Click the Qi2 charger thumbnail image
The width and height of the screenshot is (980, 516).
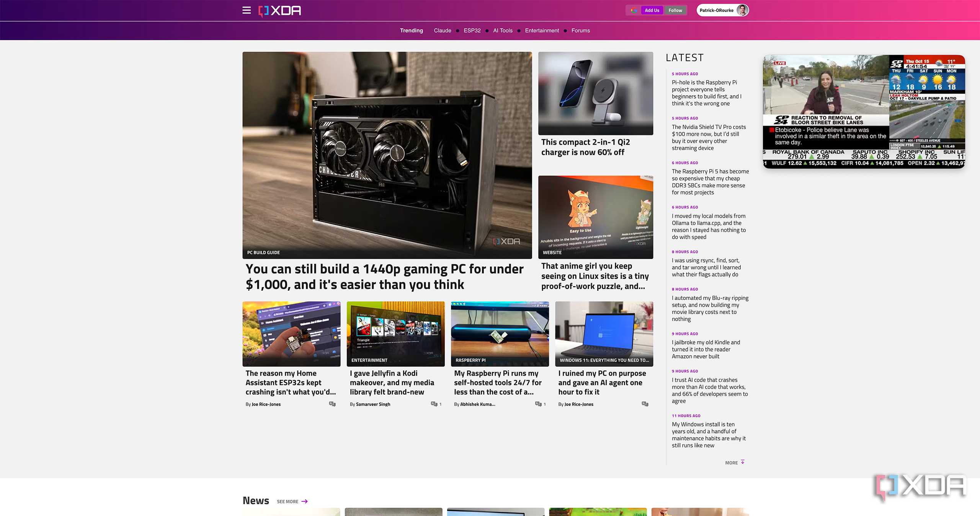tap(595, 93)
